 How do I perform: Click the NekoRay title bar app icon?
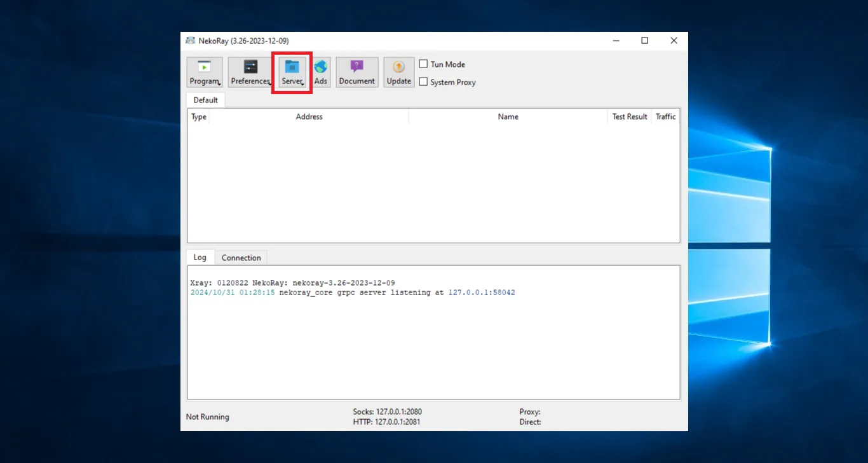tap(190, 41)
